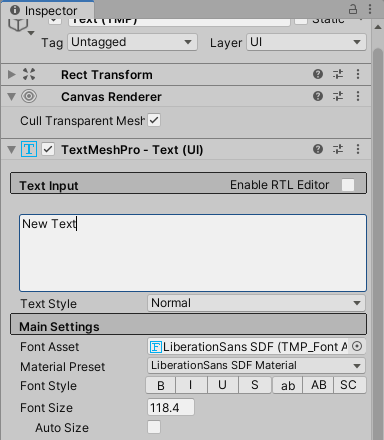Open Rect Transform help reference icon
384x440 pixels.
pos(318,74)
